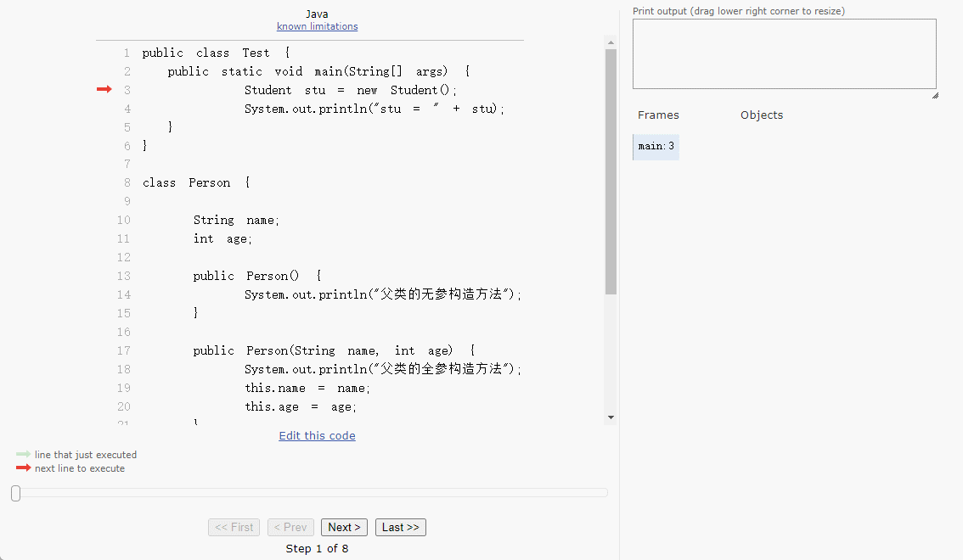Click line number 13 in the gutter

coord(124,276)
